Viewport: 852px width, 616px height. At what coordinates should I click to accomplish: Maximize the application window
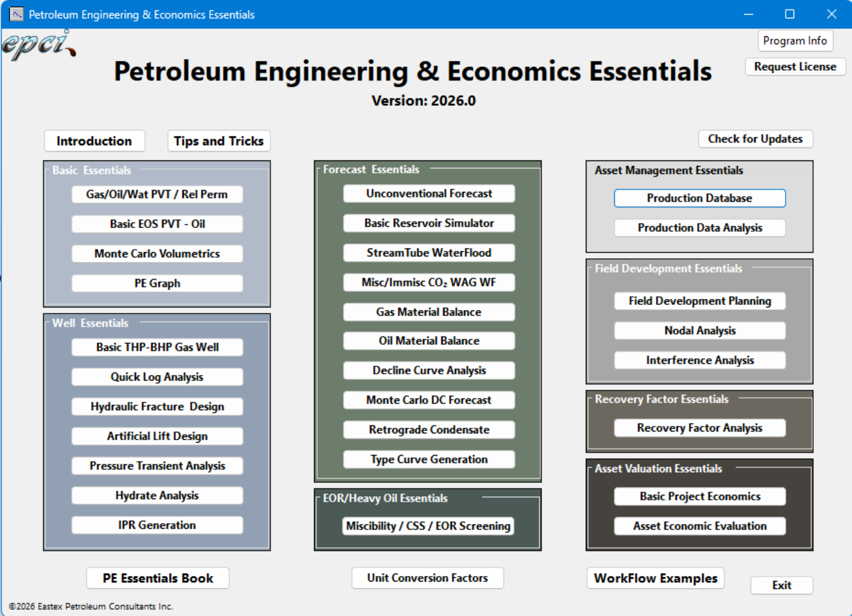(789, 14)
